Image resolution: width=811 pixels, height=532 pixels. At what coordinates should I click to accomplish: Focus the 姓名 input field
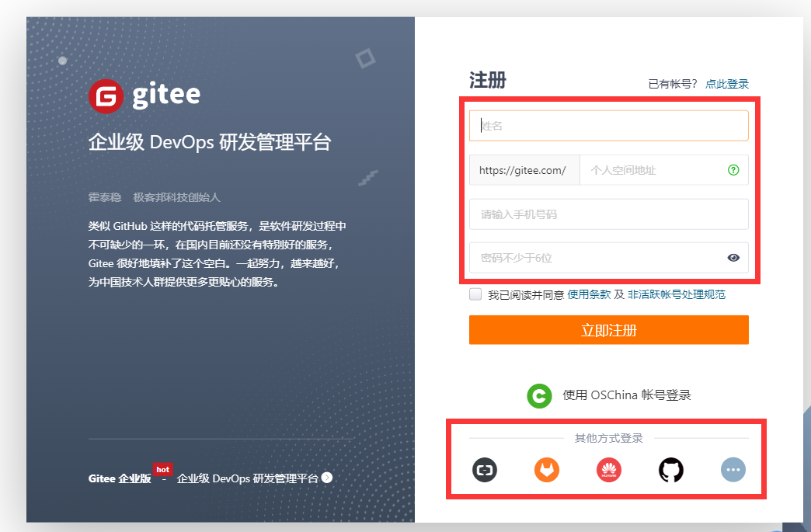[609, 126]
